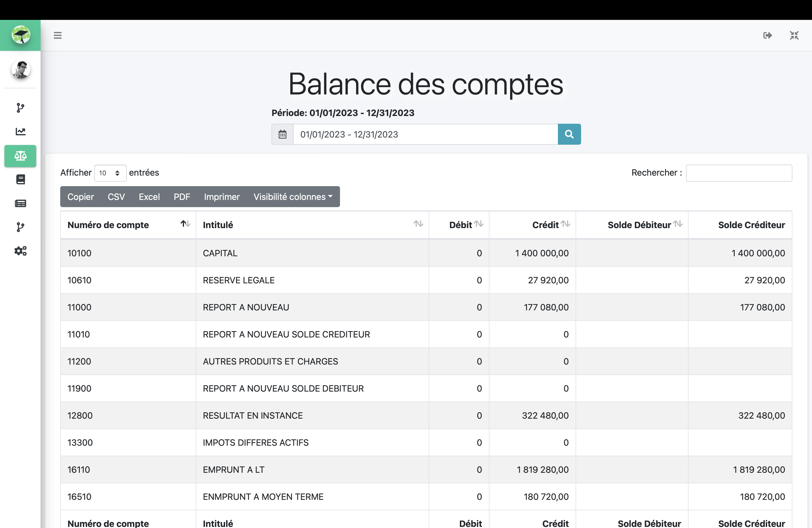The height and width of the screenshot is (528, 812).
Task: Select the balance scale sidebar icon
Action: pyautogui.click(x=20, y=156)
